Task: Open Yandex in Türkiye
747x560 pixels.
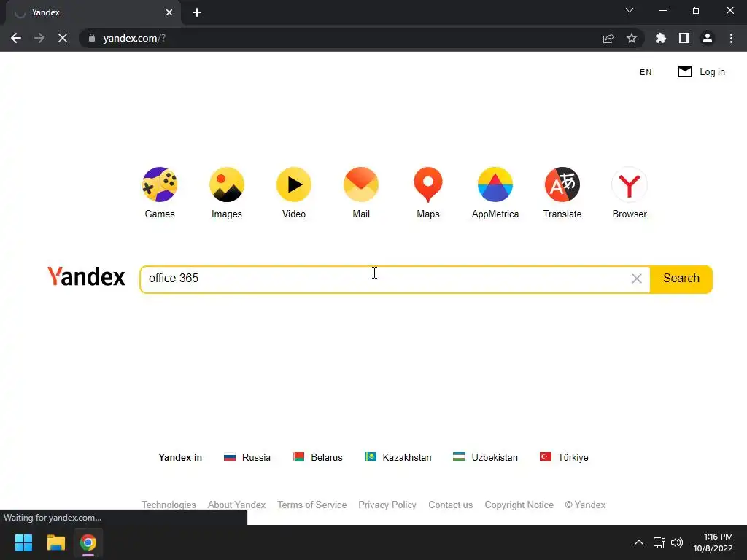Action: pyautogui.click(x=564, y=457)
